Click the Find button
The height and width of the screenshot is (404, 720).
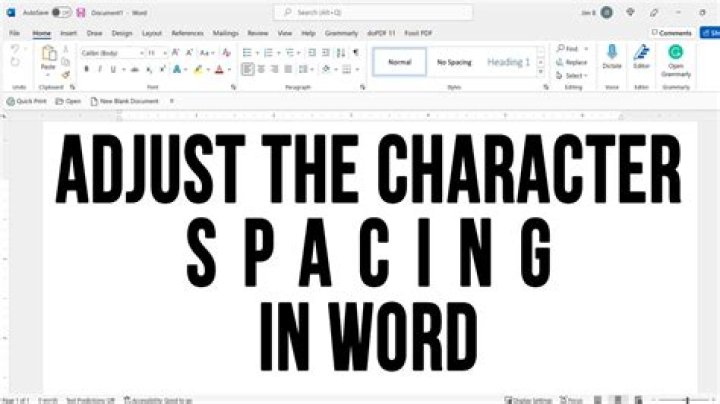pyautogui.click(x=567, y=48)
